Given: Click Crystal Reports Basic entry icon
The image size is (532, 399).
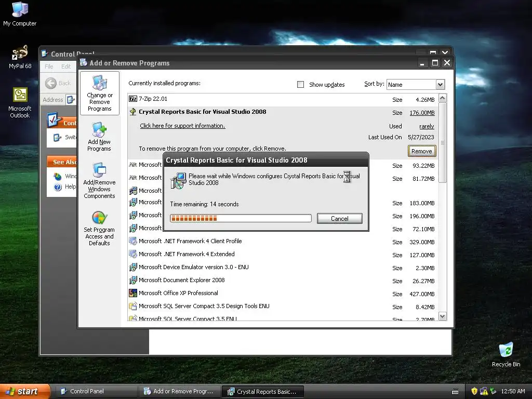Looking at the screenshot, I should point(133,112).
